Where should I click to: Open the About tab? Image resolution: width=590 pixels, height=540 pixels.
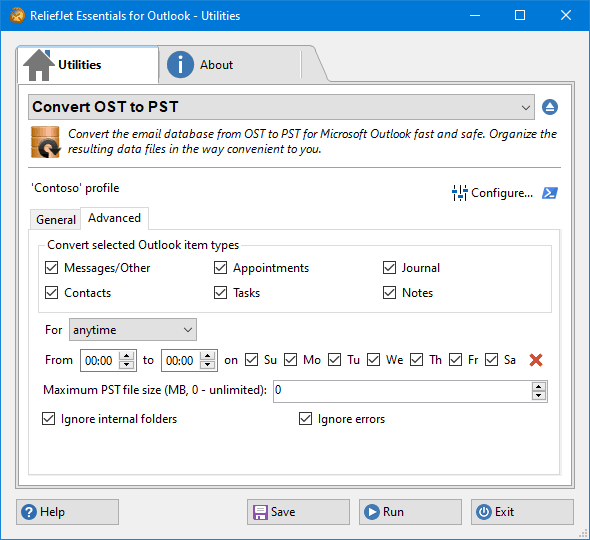click(230, 65)
